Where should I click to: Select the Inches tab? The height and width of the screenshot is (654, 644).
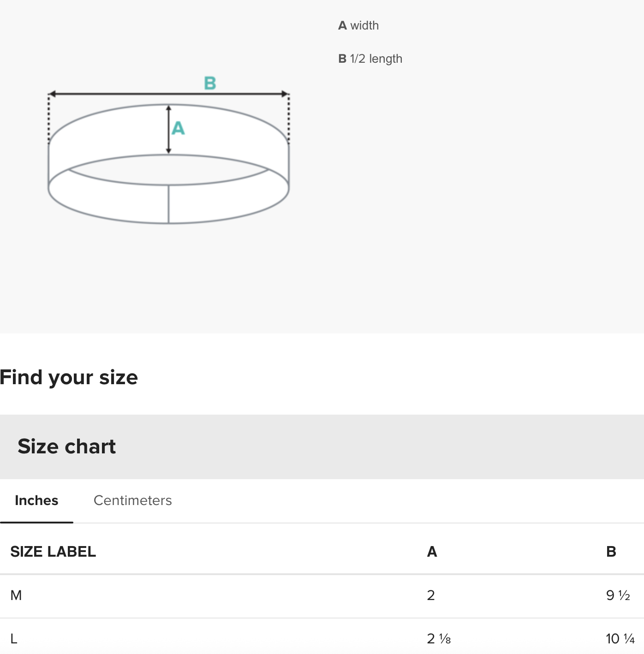[36, 500]
